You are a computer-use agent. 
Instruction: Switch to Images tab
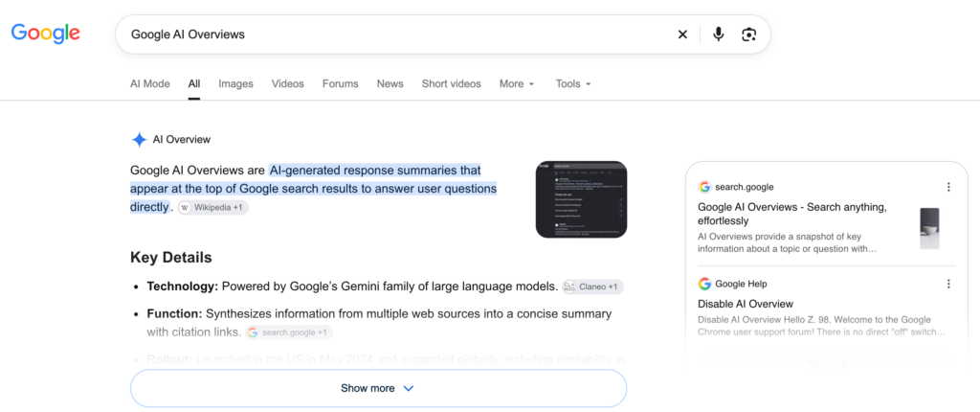tap(235, 83)
